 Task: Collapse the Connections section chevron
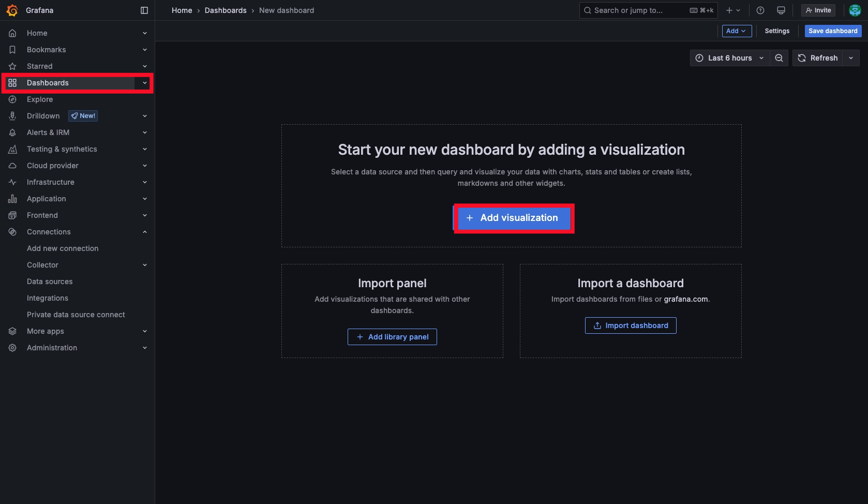pyautogui.click(x=145, y=232)
